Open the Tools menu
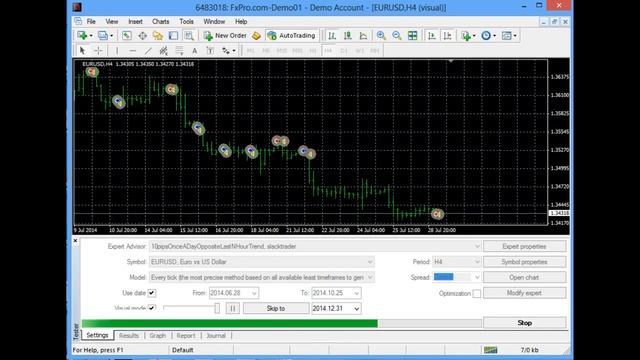The width and height of the screenshot is (640, 360). pyautogui.click(x=186, y=22)
